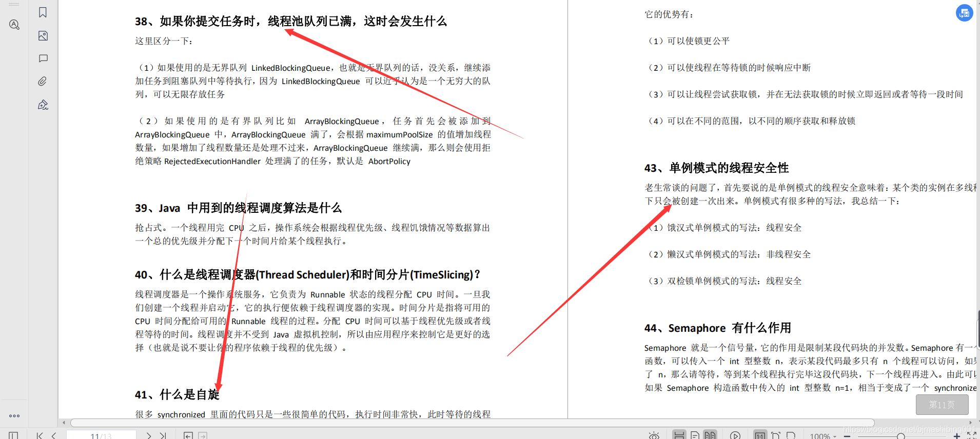This screenshot has height=439, width=980.
Task: Click the text '(2)懒汉式单例模式的写法:非线程安全'
Action: 728,254
